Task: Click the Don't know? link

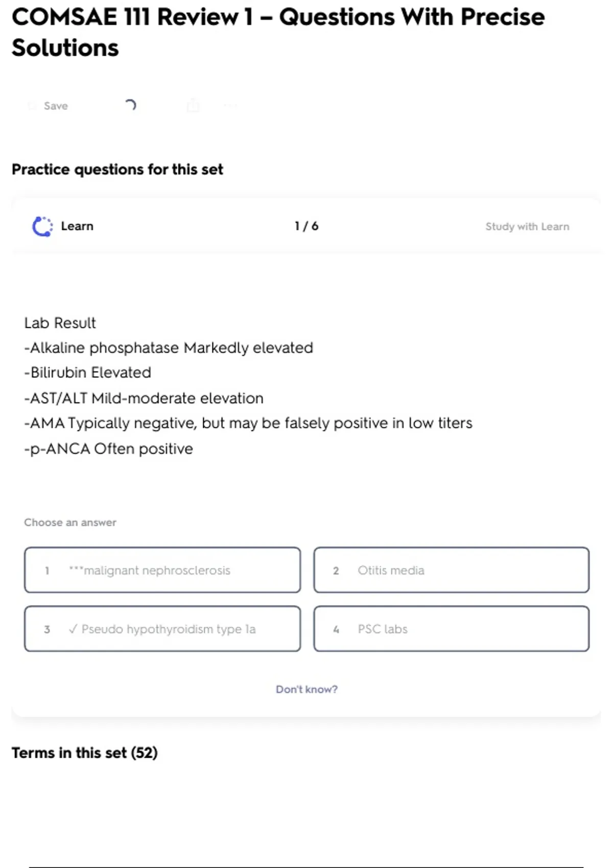Action: tap(306, 689)
